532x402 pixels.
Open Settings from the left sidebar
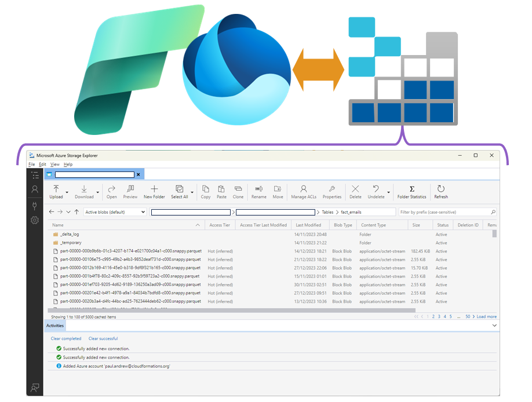point(34,220)
